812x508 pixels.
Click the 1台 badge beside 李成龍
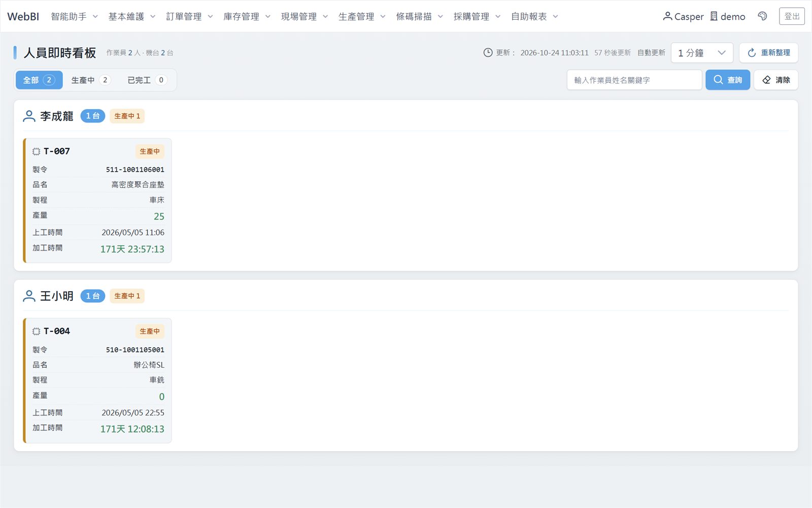click(93, 116)
